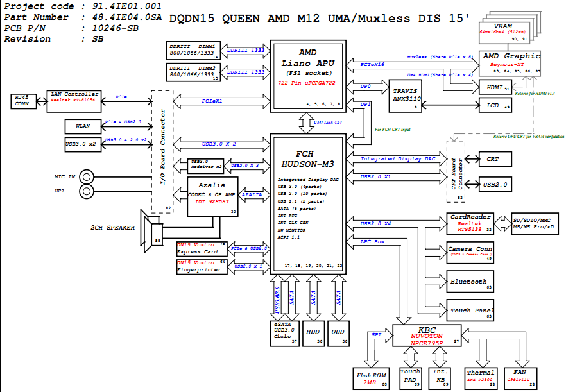Click the LCD output block

tap(495, 105)
